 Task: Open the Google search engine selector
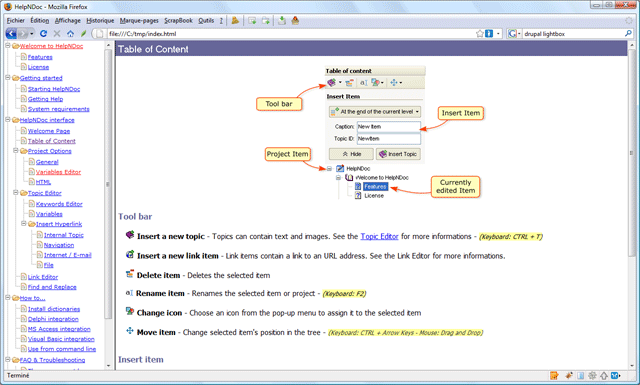click(514, 33)
